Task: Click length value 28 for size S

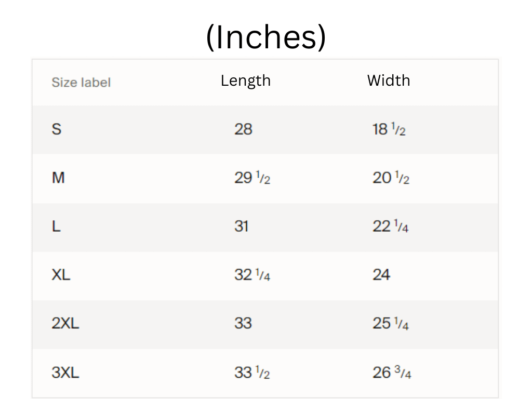Action: coord(243,129)
